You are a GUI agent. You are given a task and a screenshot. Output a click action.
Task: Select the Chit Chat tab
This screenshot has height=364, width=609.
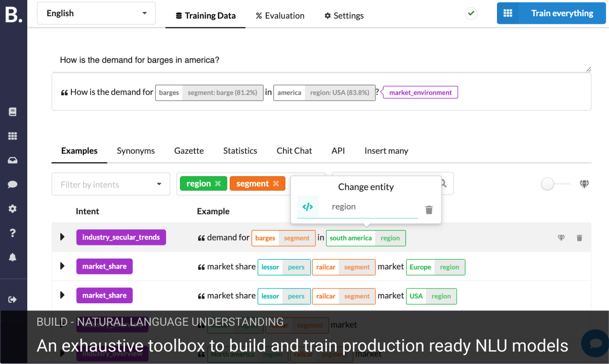click(294, 151)
